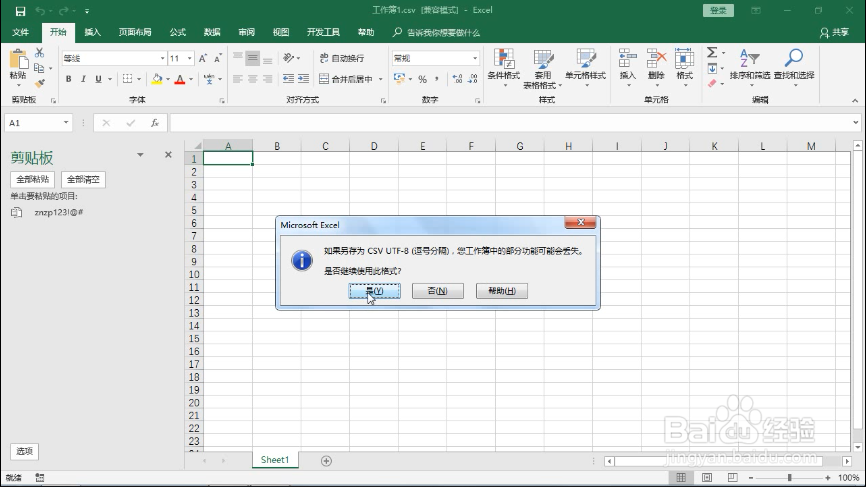
Task: Open the Name Box dropdown arrow
Action: (x=66, y=123)
